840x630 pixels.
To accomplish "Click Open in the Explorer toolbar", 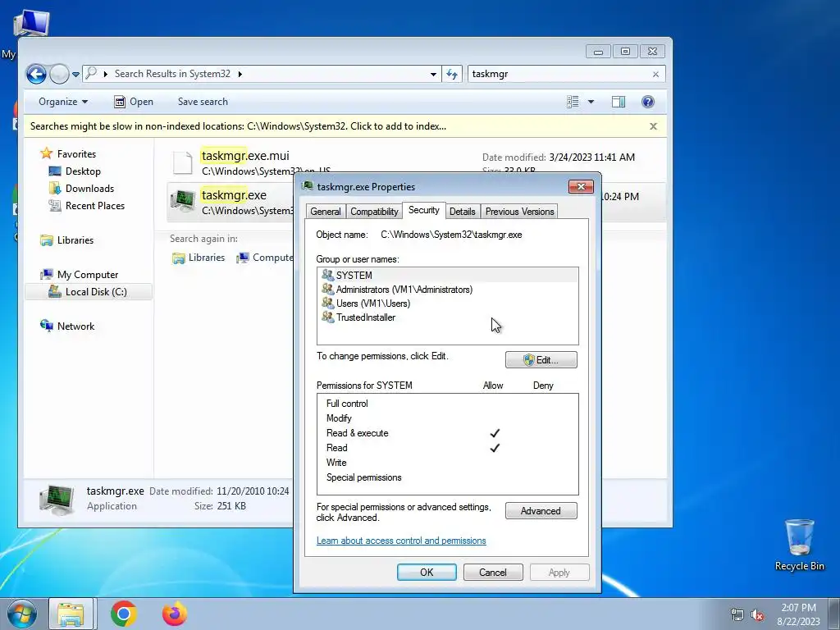I will point(134,102).
